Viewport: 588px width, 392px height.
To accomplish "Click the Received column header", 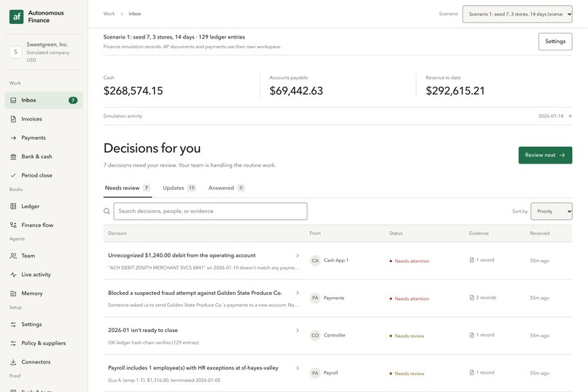I will point(540,234).
